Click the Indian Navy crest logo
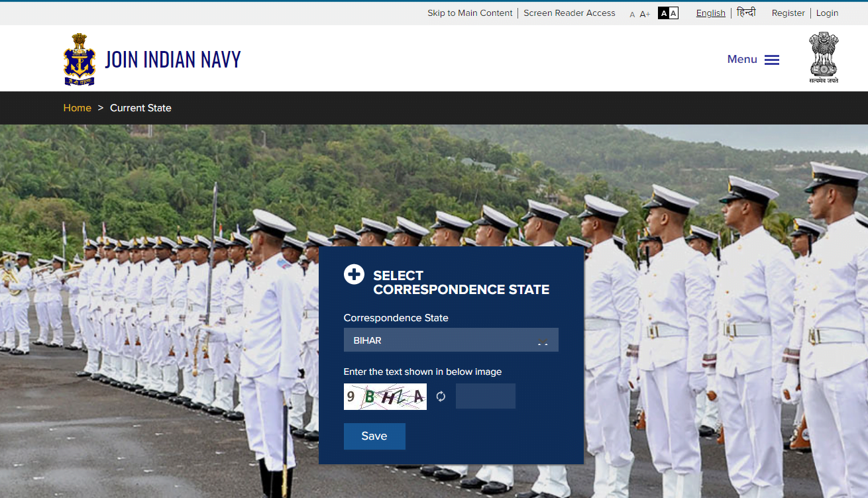This screenshot has height=498, width=868. [x=80, y=59]
